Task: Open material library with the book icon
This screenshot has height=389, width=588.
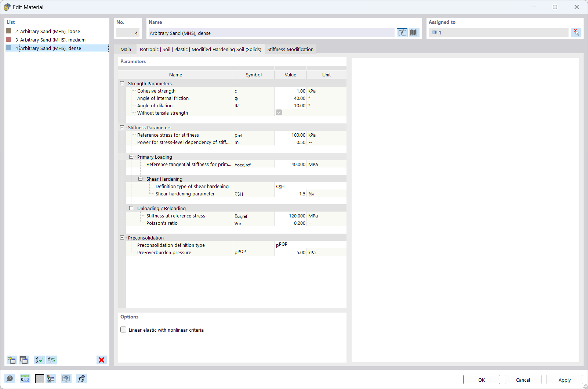Action: tap(414, 33)
